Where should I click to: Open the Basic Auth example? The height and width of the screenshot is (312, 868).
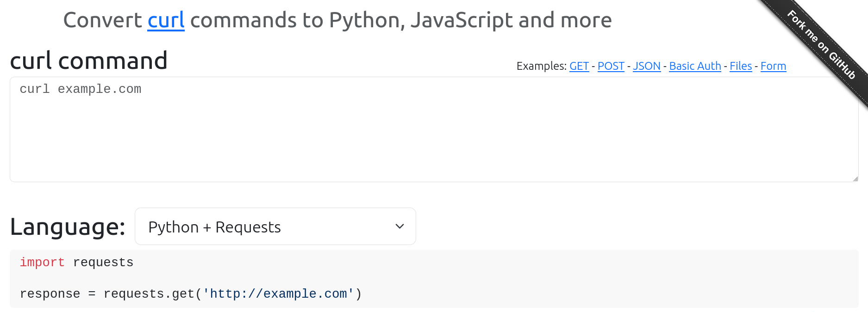695,66
